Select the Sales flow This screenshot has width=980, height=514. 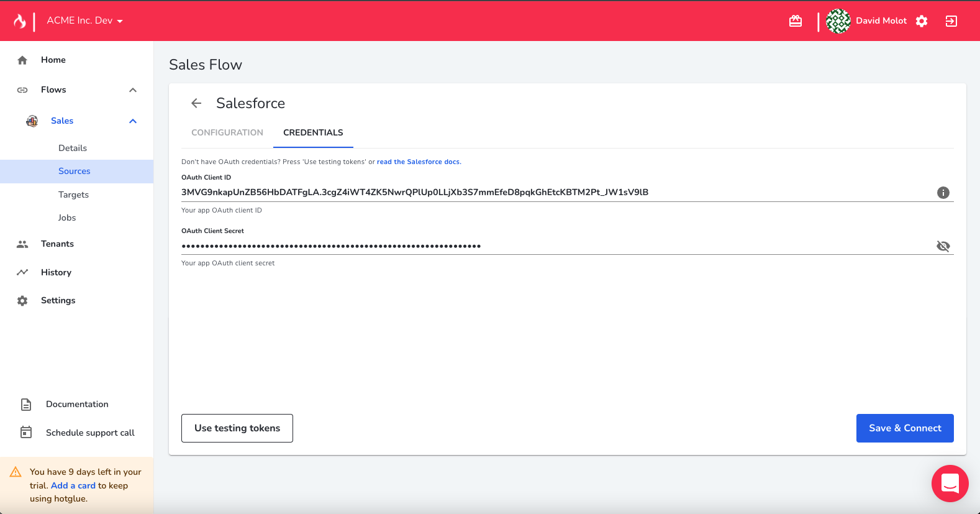click(x=62, y=121)
